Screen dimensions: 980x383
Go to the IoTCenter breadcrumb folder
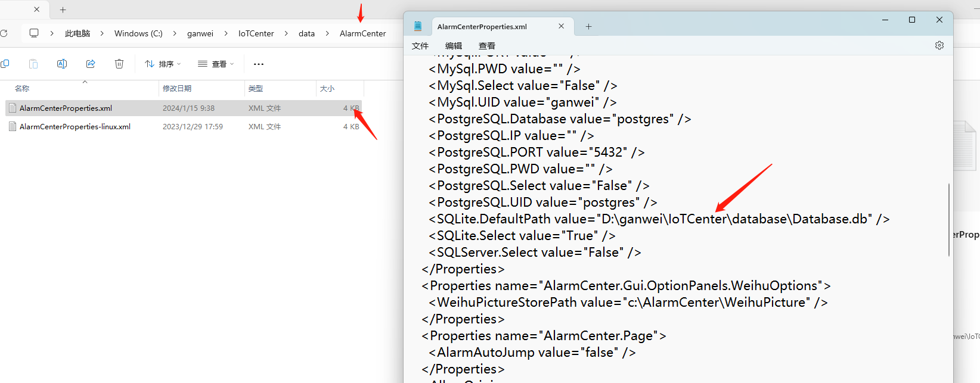pos(256,33)
